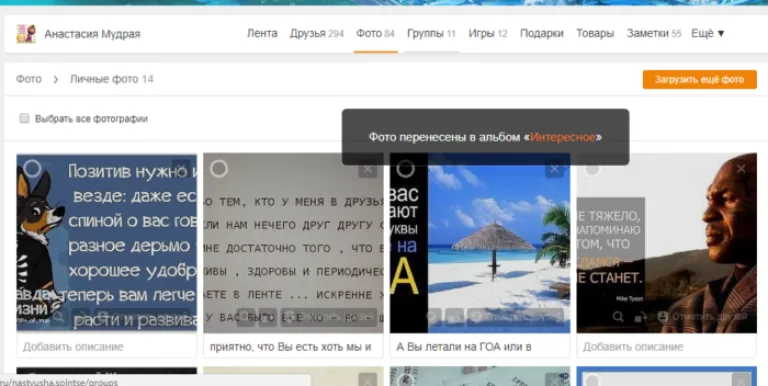
Task: Open the Друзья 294 tab
Action: click(316, 33)
